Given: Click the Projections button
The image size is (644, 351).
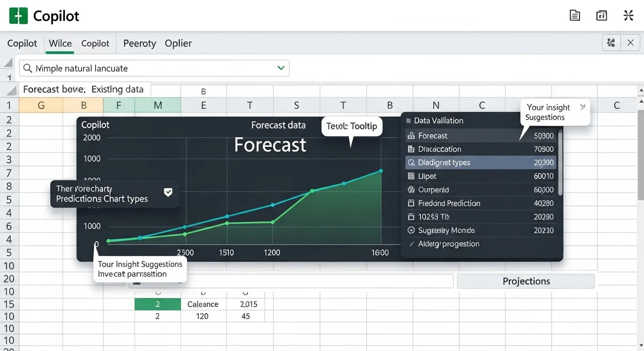Looking at the screenshot, I should click(526, 281).
